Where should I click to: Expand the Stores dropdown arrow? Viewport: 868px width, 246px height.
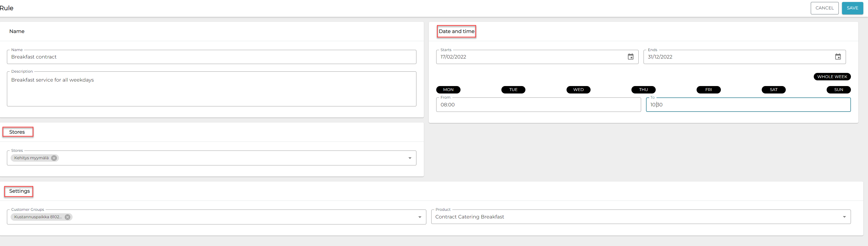pos(410,158)
